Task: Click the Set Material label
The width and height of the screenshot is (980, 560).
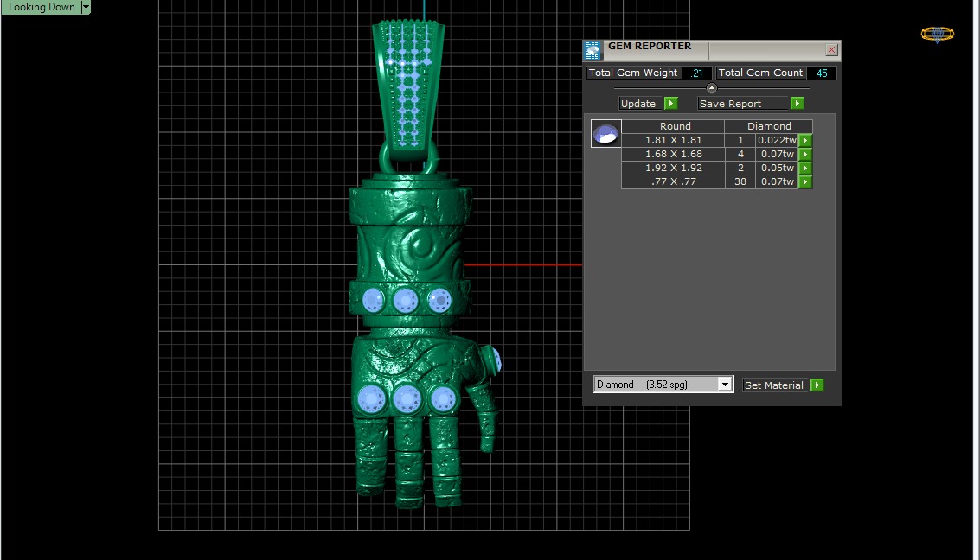Action: click(x=774, y=385)
